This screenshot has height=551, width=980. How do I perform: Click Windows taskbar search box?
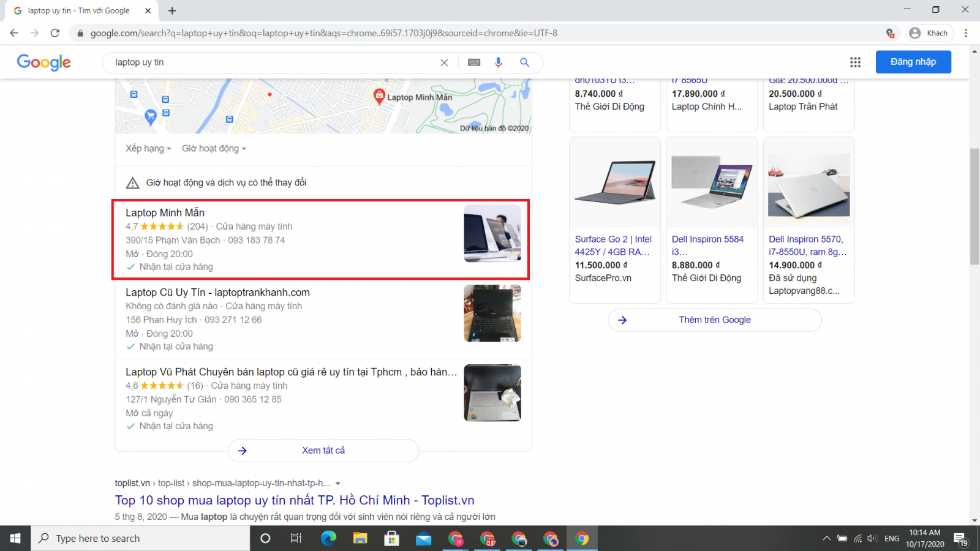tap(140, 538)
